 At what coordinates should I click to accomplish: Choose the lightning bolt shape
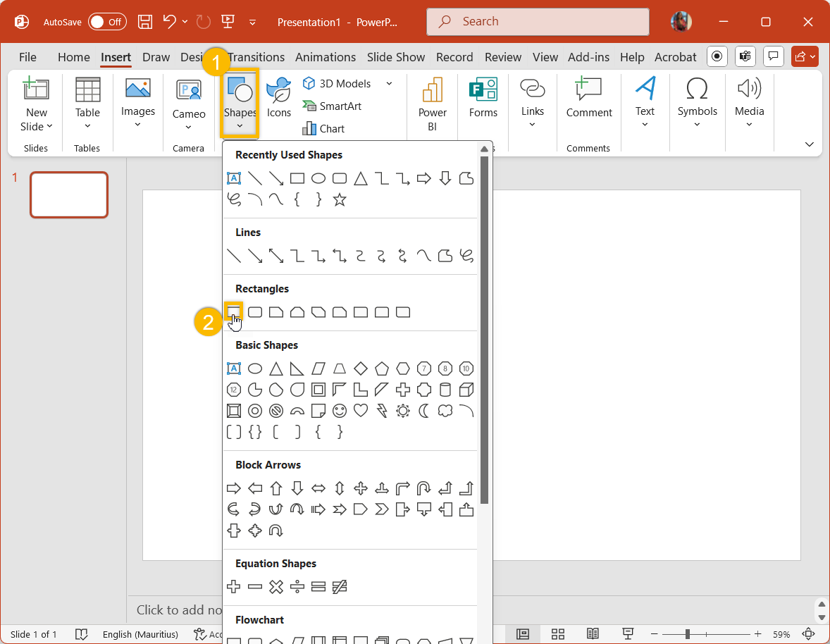pyautogui.click(x=382, y=411)
